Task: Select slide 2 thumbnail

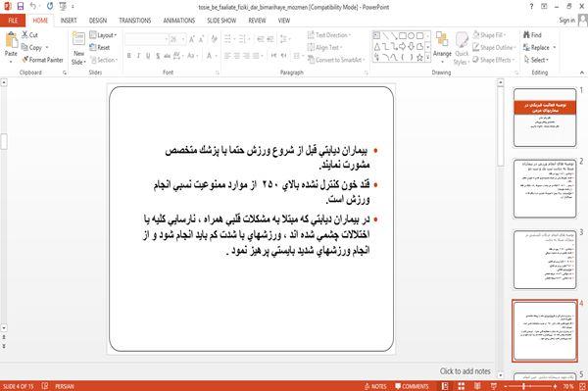Action: (545, 188)
